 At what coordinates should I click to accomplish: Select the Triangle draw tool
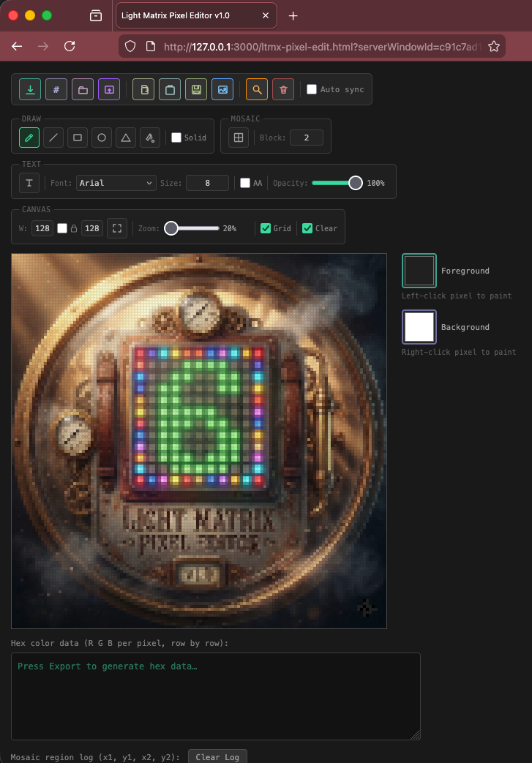pyautogui.click(x=126, y=138)
